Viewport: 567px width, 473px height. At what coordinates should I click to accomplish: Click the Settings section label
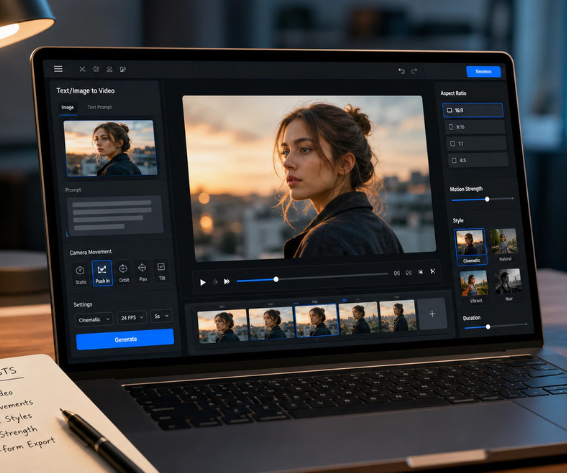tap(82, 304)
